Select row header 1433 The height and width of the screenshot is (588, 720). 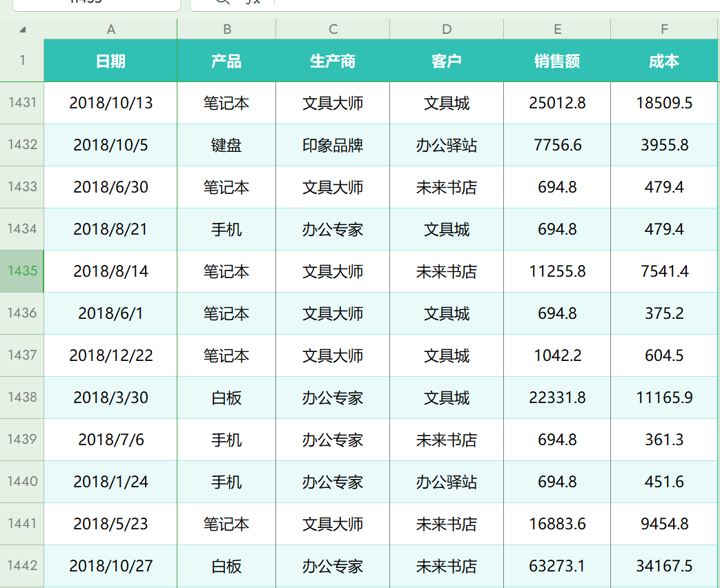point(22,187)
